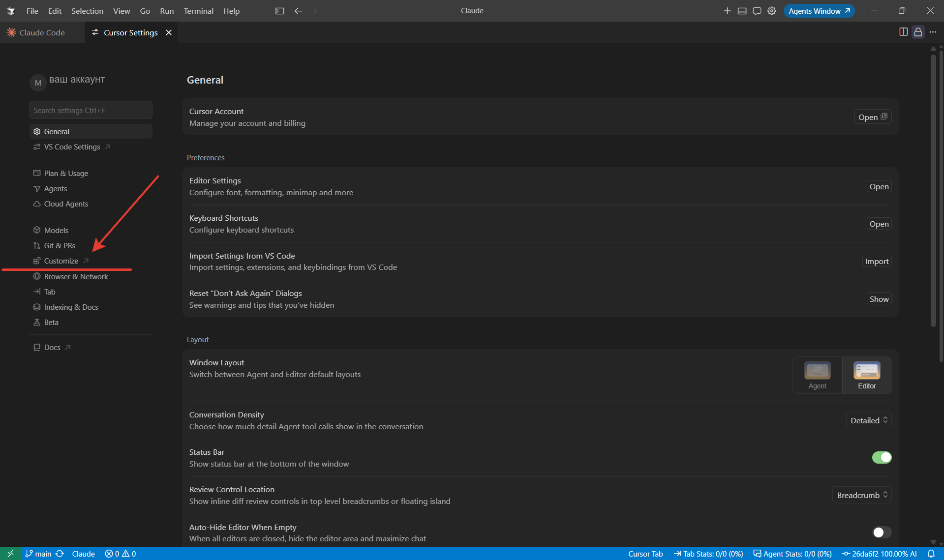This screenshot has width=944, height=560.
Task: Open notifications bell in status bar
Action: click(931, 554)
